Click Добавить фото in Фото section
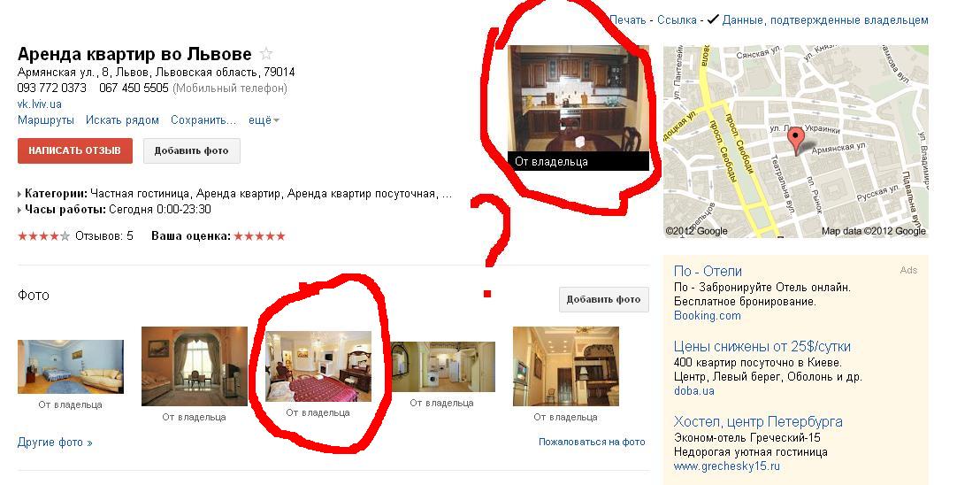 tap(604, 299)
